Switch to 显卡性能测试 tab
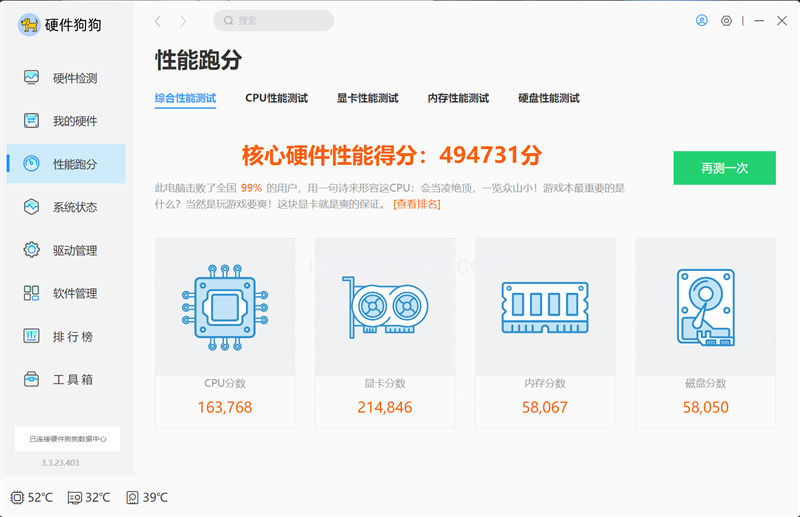The height and width of the screenshot is (517, 800). click(x=367, y=98)
